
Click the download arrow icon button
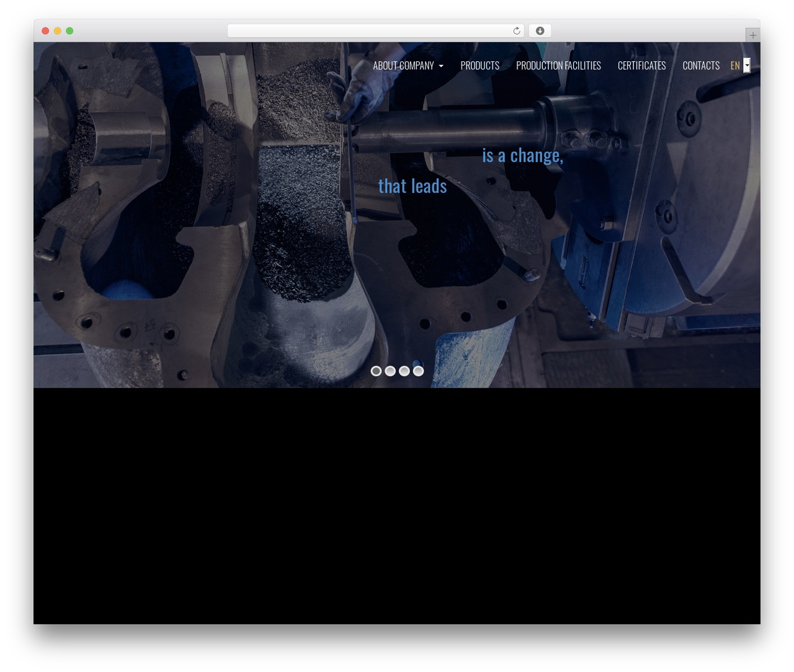pos(540,31)
